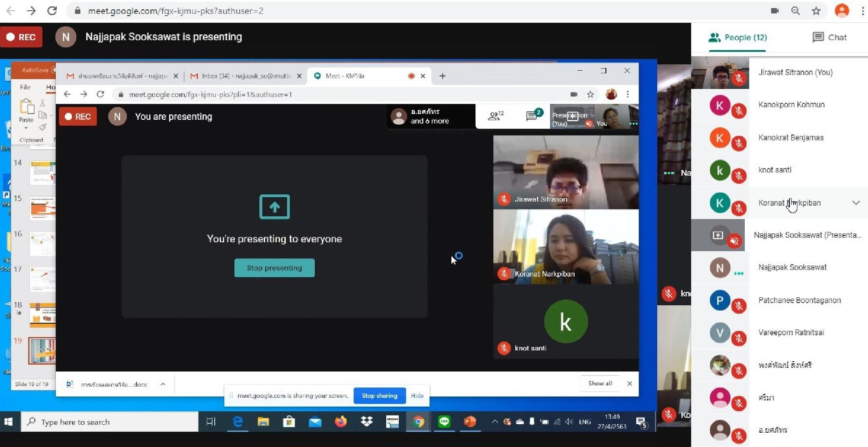
Task: Click the outer browser forward arrow
Action: [31, 11]
